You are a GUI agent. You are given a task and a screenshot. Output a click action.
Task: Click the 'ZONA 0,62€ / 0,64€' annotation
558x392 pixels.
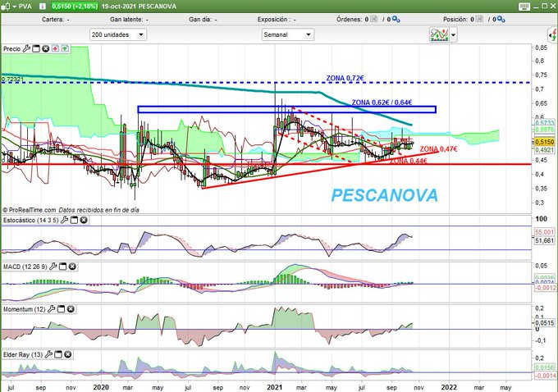(382, 103)
